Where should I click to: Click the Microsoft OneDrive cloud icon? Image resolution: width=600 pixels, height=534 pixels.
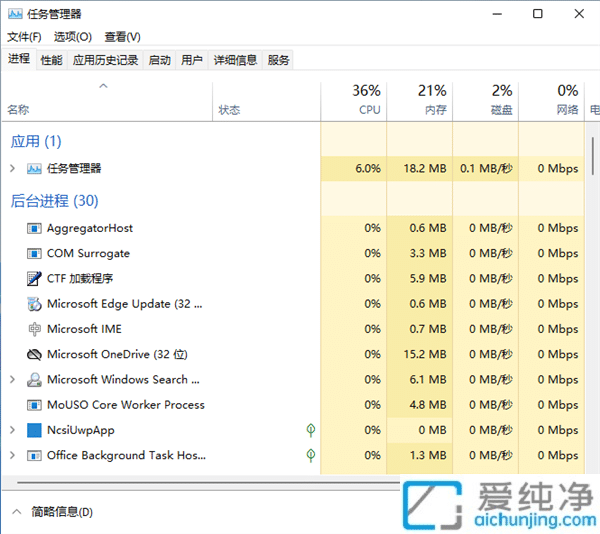coord(34,355)
